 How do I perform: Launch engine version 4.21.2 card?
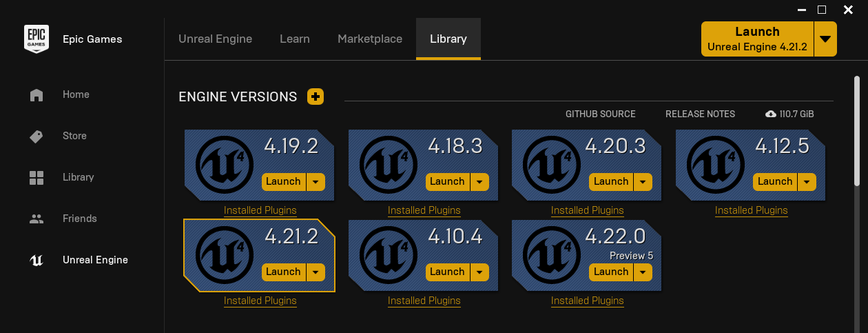point(283,272)
